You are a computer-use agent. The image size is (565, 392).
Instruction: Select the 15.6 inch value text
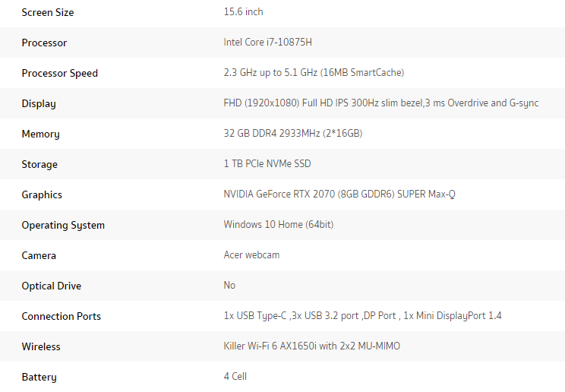(x=243, y=12)
